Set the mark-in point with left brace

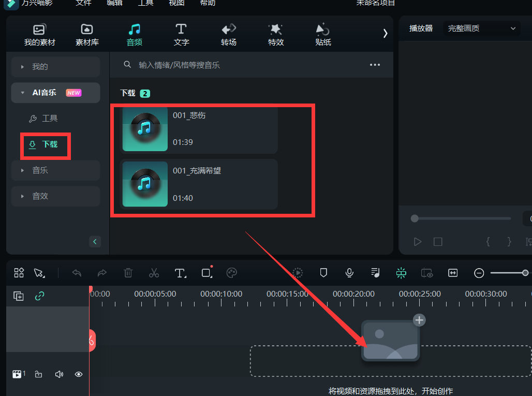click(x=488, y=242)
